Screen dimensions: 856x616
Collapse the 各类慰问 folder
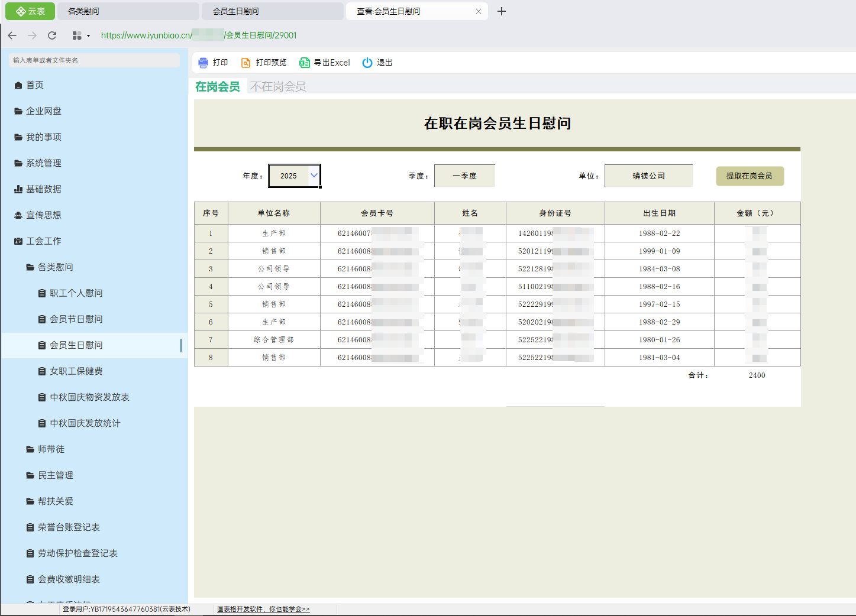coord(55,267)
